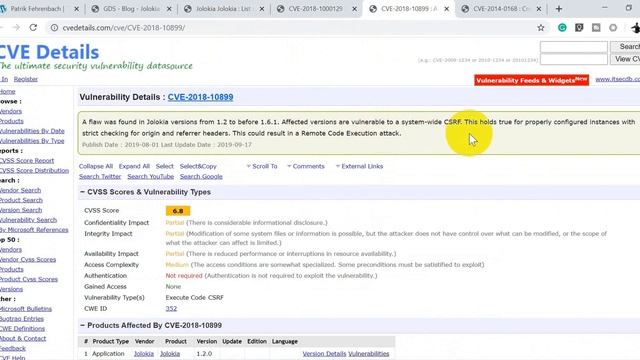The height and width of the screenshot is (360, 640).
Task: Collapse Products Affected By CVE-2018-10899 section
Action: (x=82, y=325)
